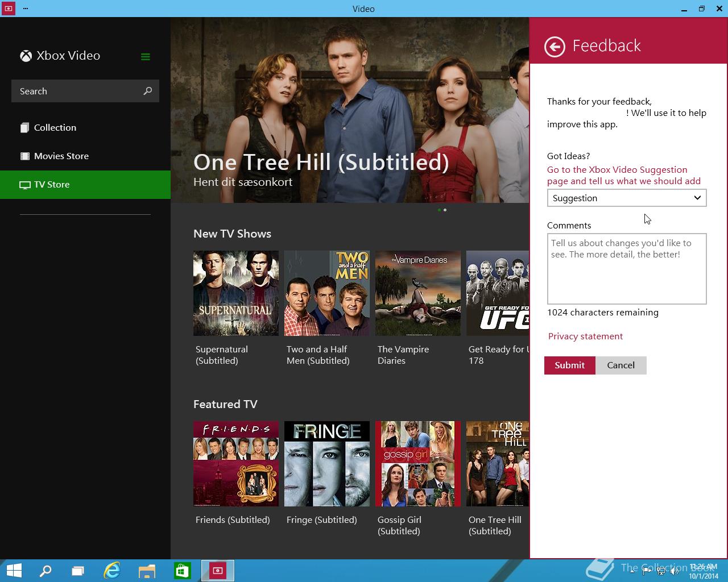Screen dimensions: 728x582
Task: Select the TV Store item
Action: click(85, 185)
